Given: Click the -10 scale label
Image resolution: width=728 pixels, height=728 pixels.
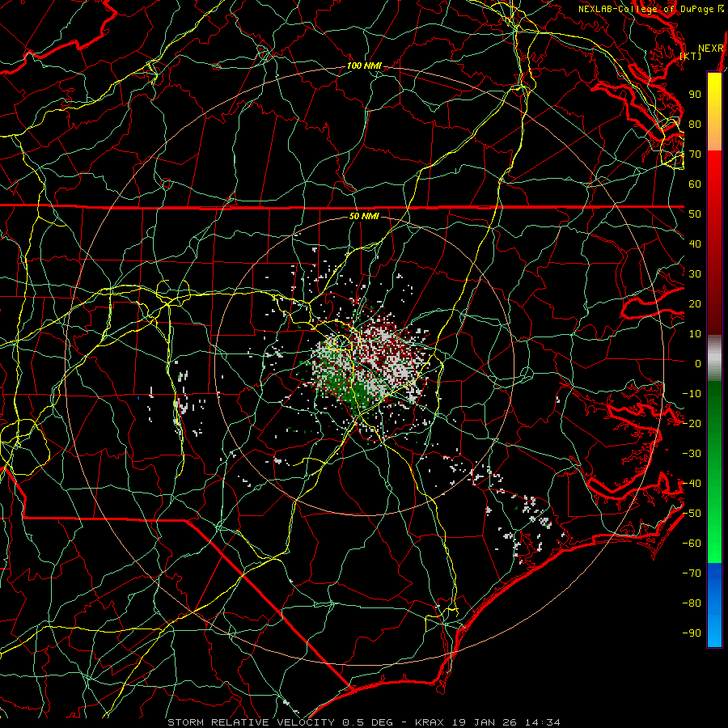Looking at the screenshot, I should [x=692, y=394].
